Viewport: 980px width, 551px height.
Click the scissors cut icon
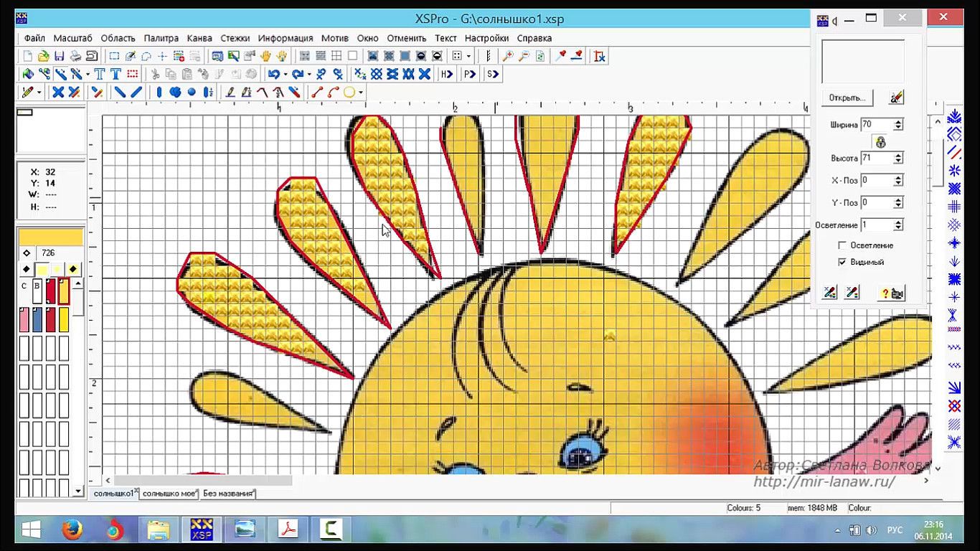(154, 74)
